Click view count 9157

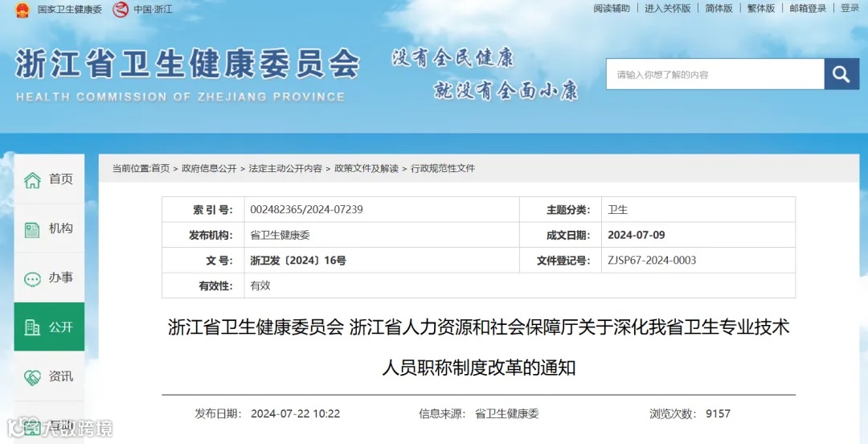click(718, 414)
